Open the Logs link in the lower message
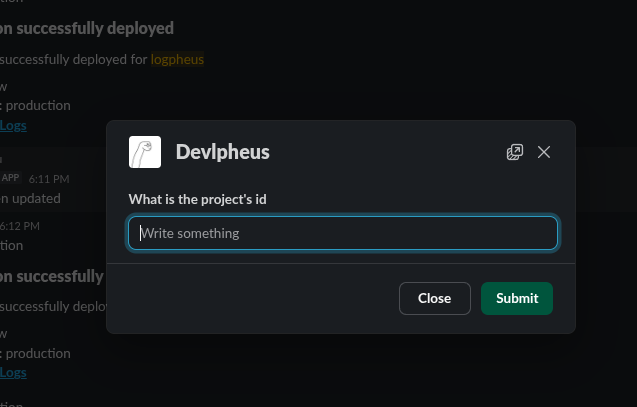Viewport: 637px width, 407px height. coord(13,372)
